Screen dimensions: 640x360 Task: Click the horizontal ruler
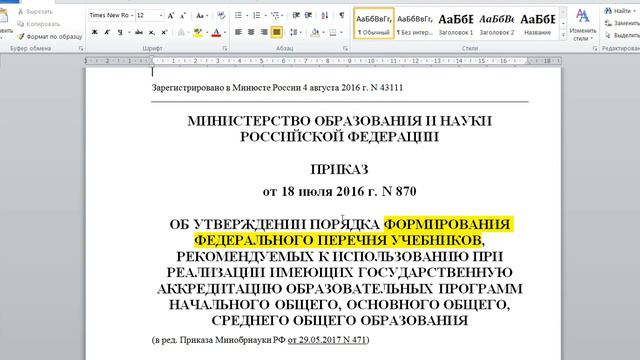322,61
